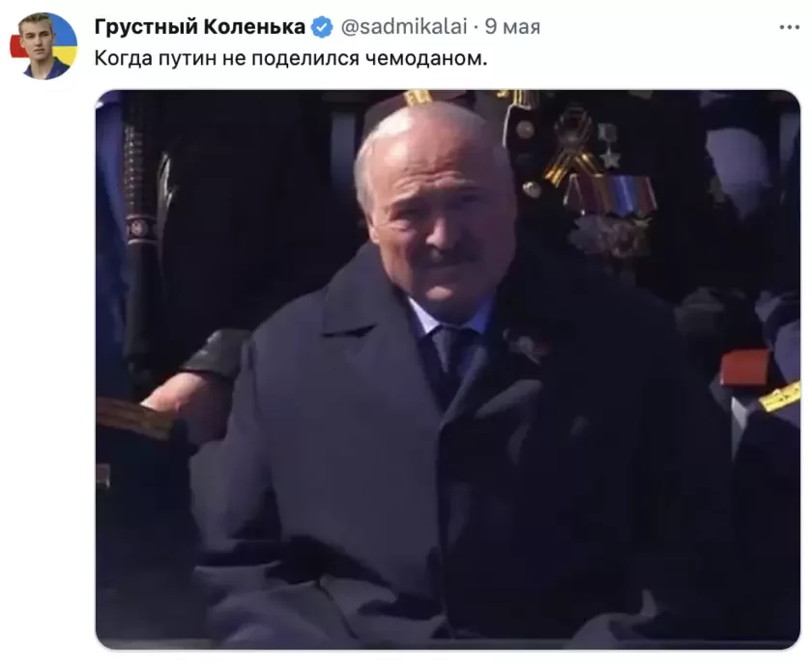Viewport: 812px width, 664px height.
Task: Play the embedded video of seated man
Action: pyautogui.click(x=448, y=369)
